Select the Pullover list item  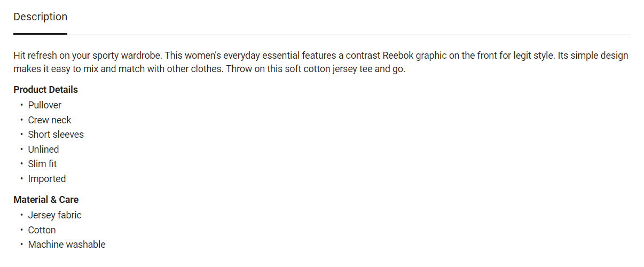coord(45,105)
